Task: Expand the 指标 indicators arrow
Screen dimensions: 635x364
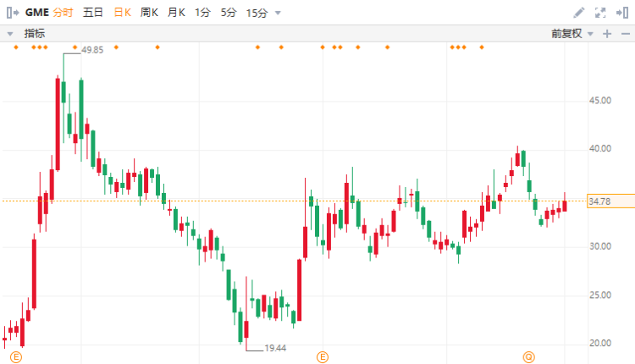Action: pos(10,34)
